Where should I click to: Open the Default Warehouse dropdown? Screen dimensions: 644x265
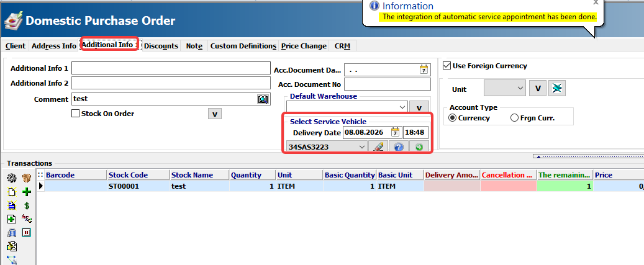[402, 107]
